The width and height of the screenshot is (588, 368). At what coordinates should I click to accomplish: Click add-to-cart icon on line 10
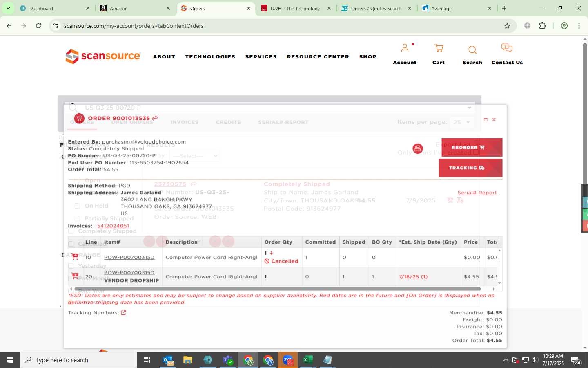click(x=75, y=257)
